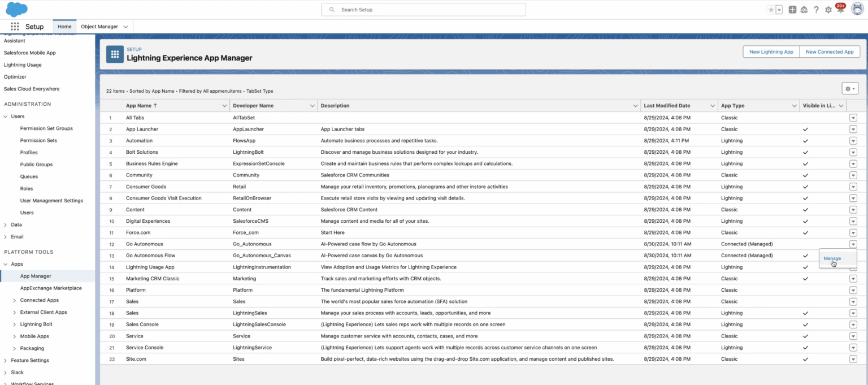
Task: Open row actions for Consumer Goods Visit Execution
Action: pos(853,198)
